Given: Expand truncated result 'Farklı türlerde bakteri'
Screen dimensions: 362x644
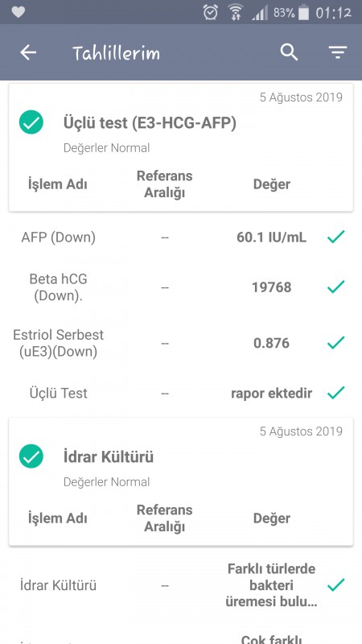Looking at the screenshot, I should coord(271,585).
